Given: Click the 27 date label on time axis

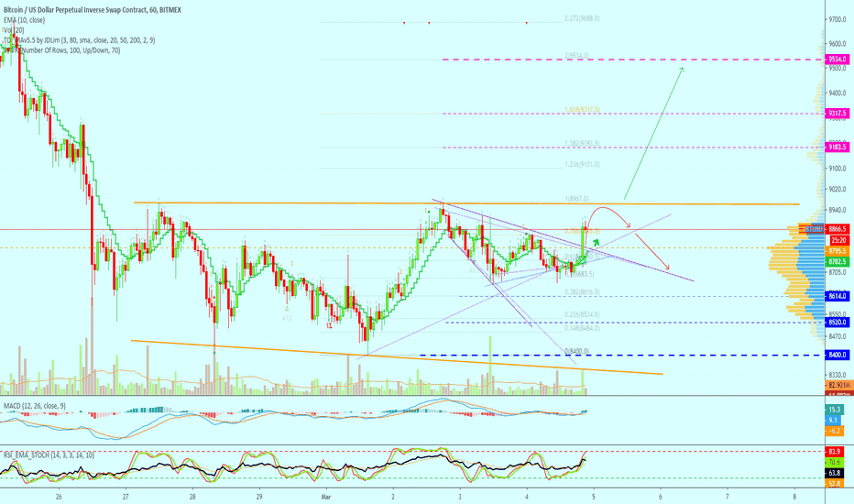Looking at the screenshot, I should [x=126, y=497].
